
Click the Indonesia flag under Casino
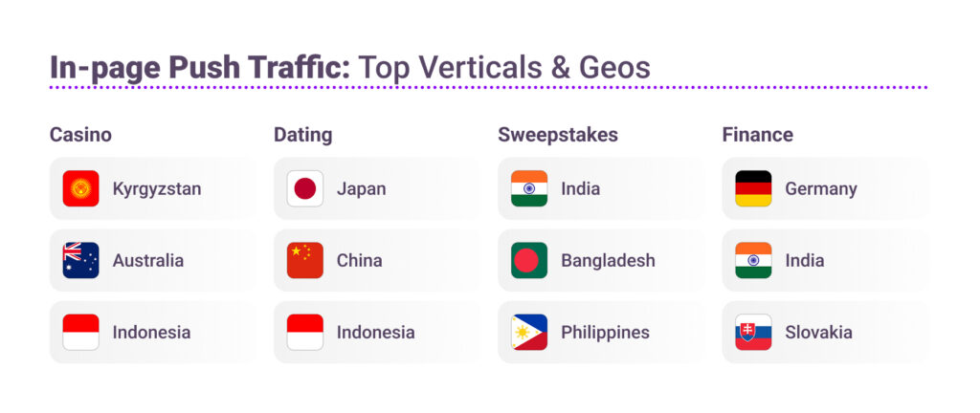[80, 333]
